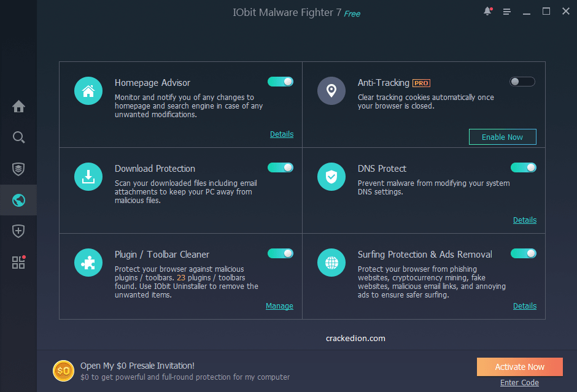Open the Security Guard shield-plus icon
Screen dimensions: 577x392
(18, 231)
